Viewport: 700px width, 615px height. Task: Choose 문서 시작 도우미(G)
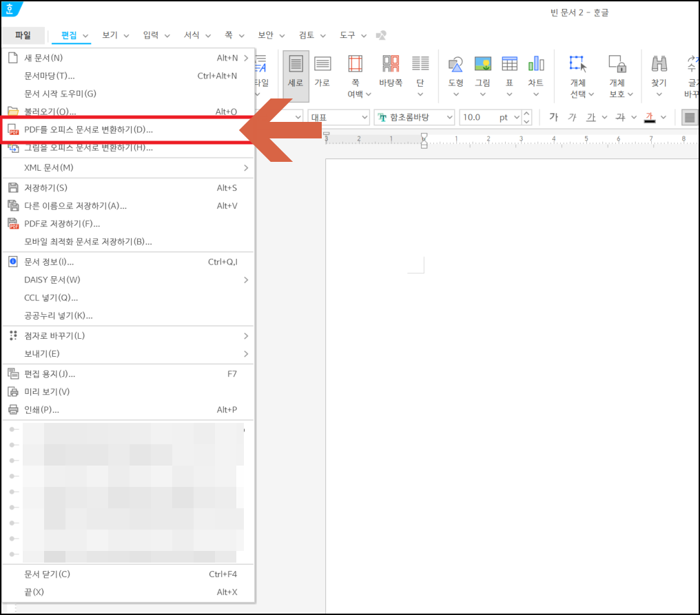128,94
